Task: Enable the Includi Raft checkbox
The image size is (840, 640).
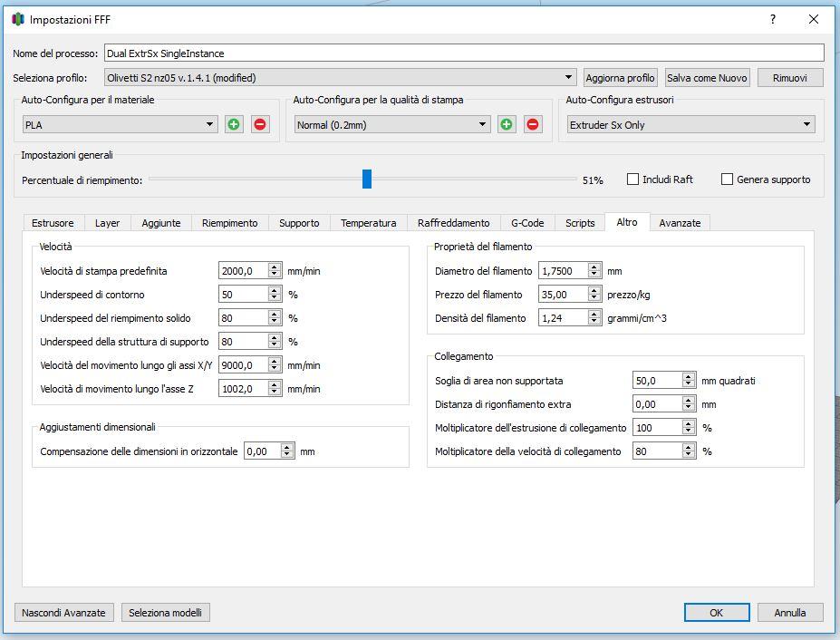Action: pyautogui.click(x=633, y=179)
